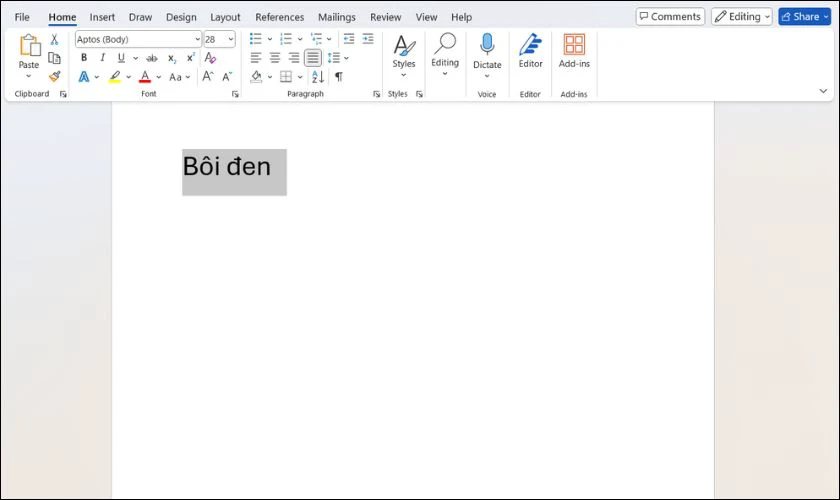This screenshot has width=840, height=500.
Task: Apply strikethrough formatting to text
Action: click(x=151, y=58)
